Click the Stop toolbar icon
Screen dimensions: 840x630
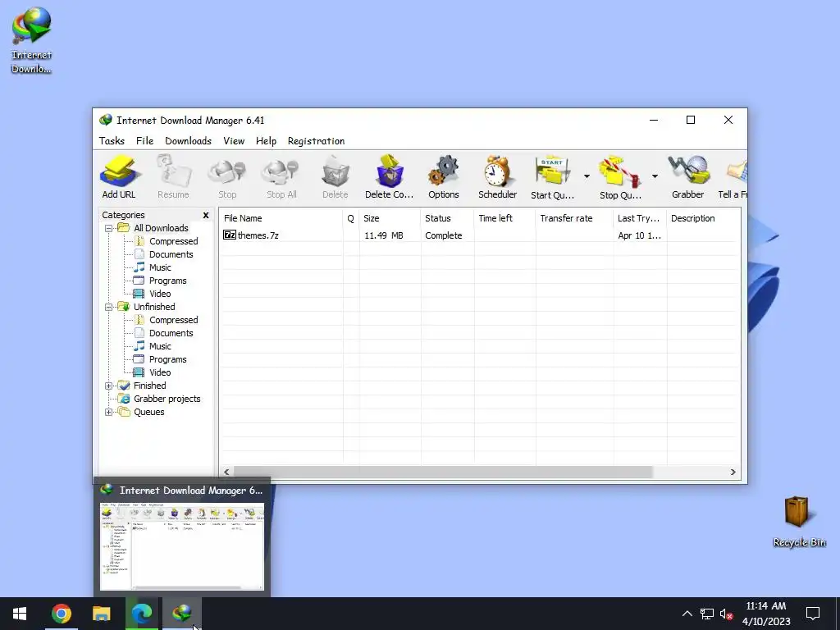227,177
